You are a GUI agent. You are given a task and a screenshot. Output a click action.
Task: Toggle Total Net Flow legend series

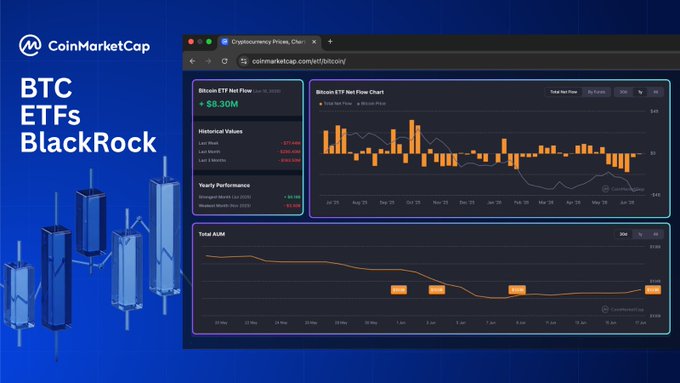coord(336,104)
